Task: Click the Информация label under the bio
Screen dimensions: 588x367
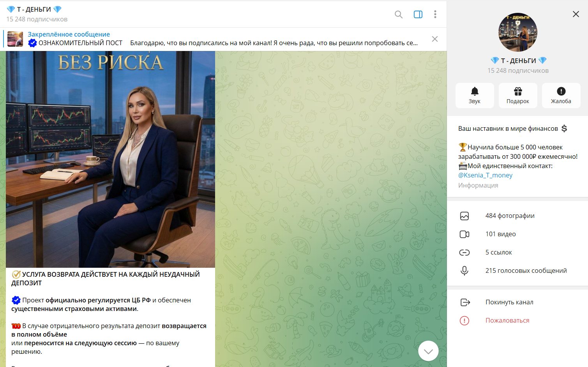Action: pyautogui.click(x=478, y=186)
